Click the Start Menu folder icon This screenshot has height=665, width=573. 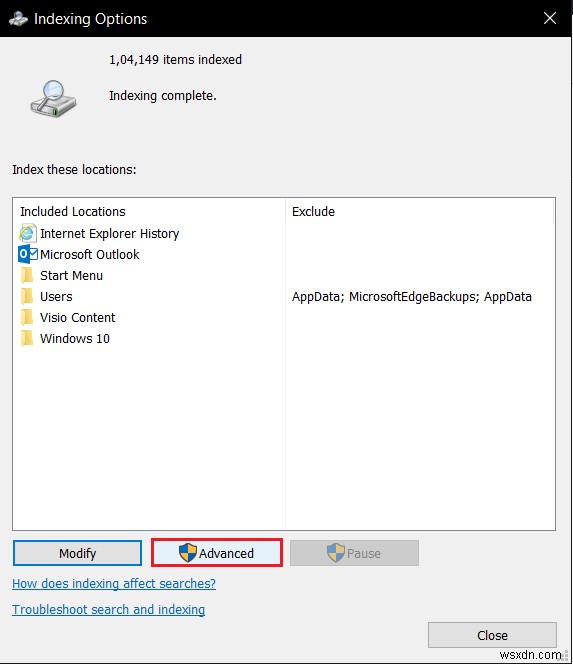(27, 275)
